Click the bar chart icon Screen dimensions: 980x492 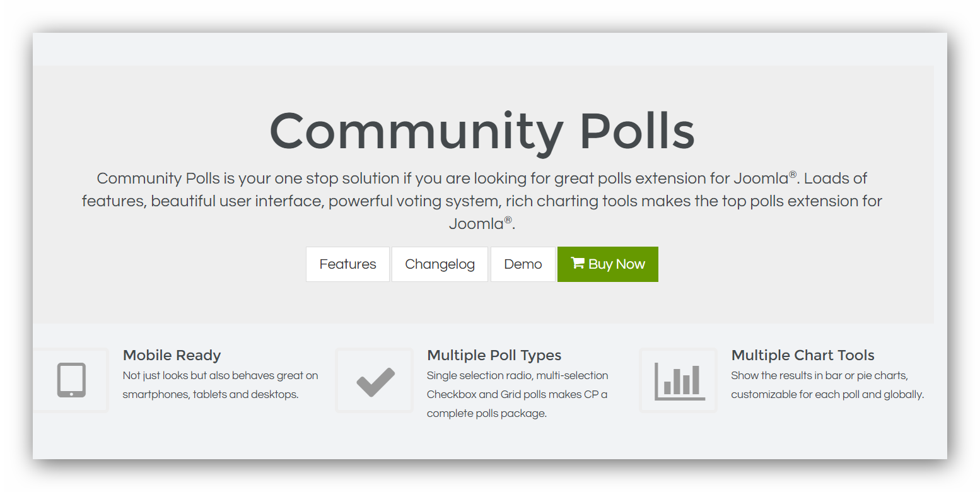click(x=679, y=381)
